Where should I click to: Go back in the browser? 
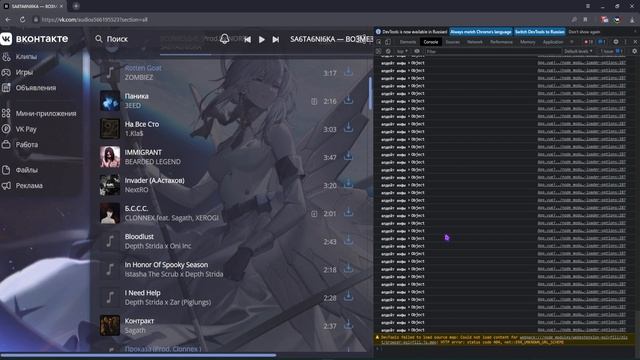8,20
